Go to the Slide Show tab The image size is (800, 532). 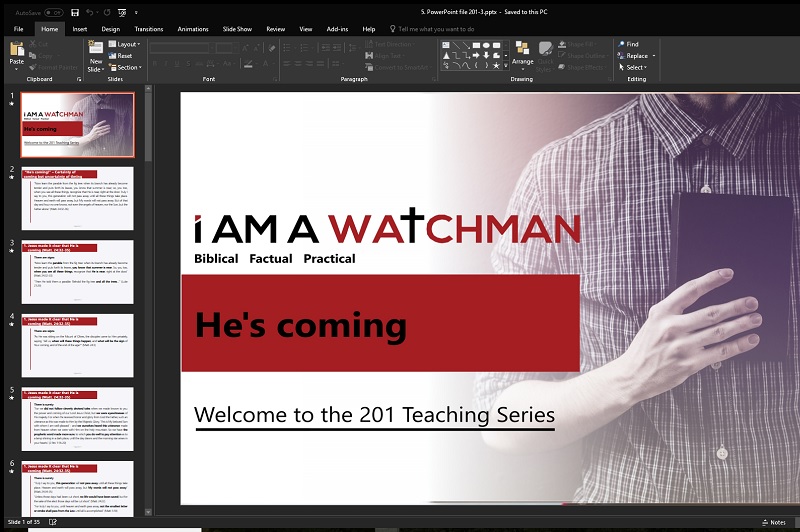(237, 29)
